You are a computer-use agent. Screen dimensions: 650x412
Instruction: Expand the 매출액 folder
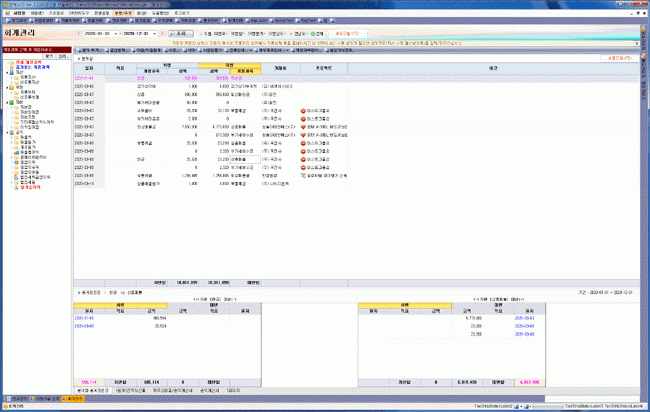coord(12,137)
